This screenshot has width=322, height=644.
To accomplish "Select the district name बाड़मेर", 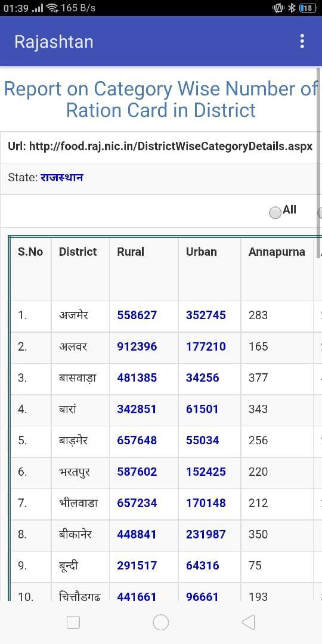I will point(73,440).
